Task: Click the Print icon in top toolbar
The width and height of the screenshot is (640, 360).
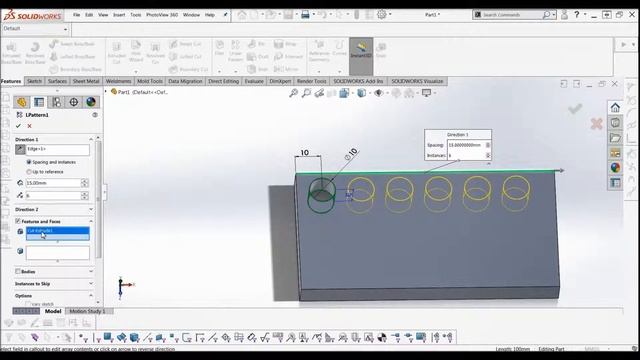Action: coord(305,15)
